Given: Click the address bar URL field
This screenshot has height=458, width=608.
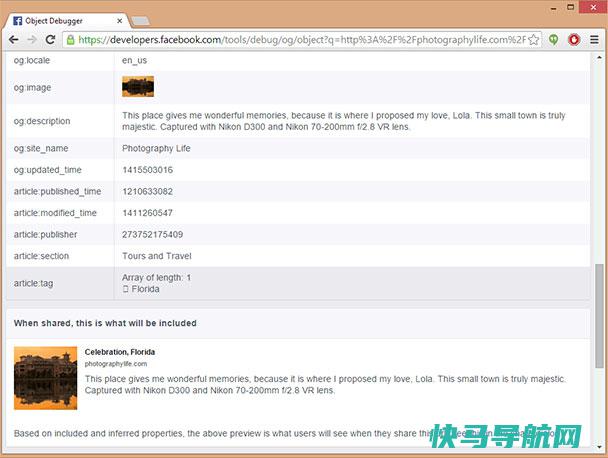Looking at the screenshot, I should tap(302, 40).
